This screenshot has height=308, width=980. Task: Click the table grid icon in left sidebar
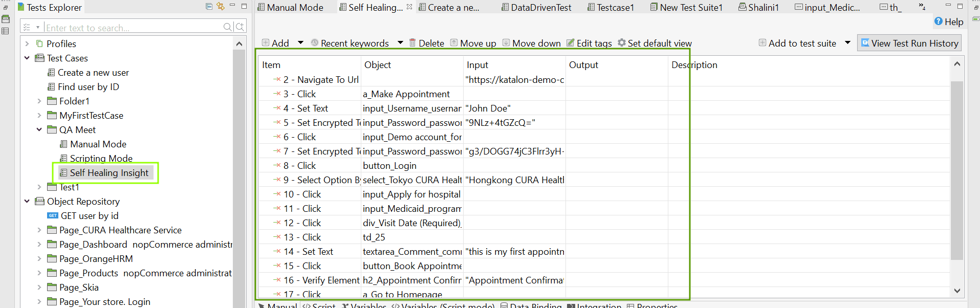(6, 31)
